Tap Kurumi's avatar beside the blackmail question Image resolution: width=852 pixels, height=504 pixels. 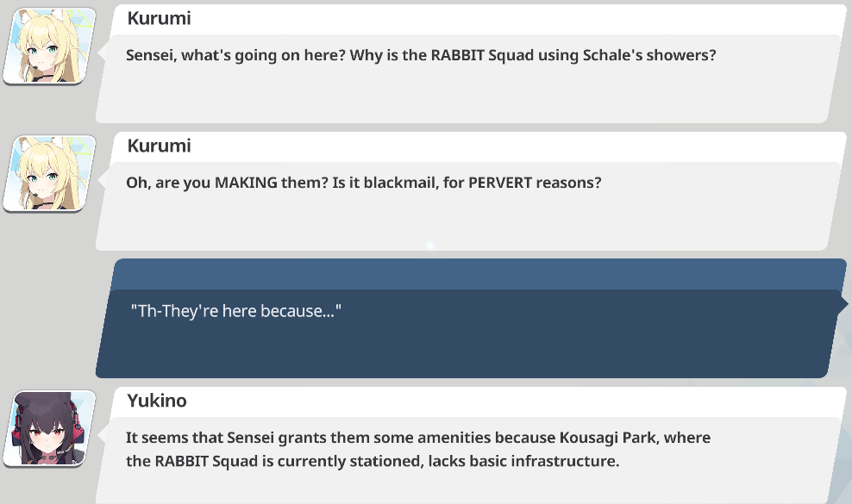point(49,173)
